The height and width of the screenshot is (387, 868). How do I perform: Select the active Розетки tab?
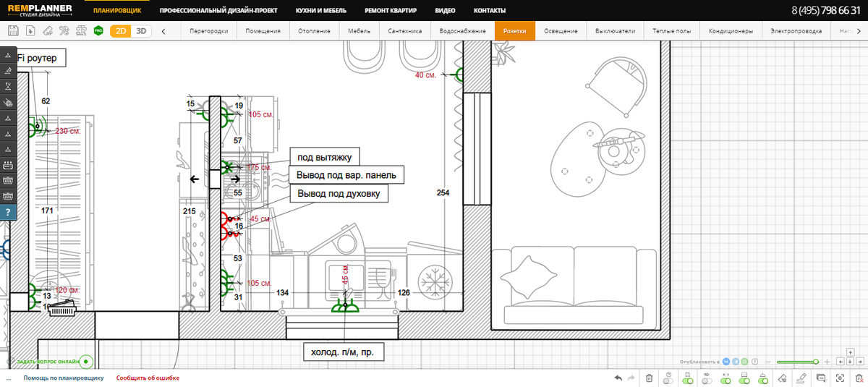514,31
